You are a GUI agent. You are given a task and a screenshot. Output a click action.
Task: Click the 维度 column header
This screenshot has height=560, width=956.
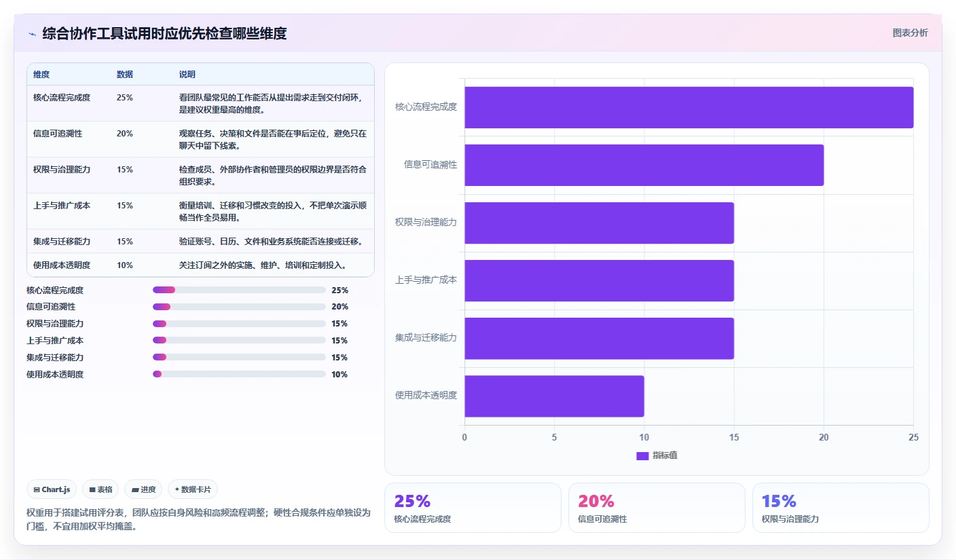point(41,75)
